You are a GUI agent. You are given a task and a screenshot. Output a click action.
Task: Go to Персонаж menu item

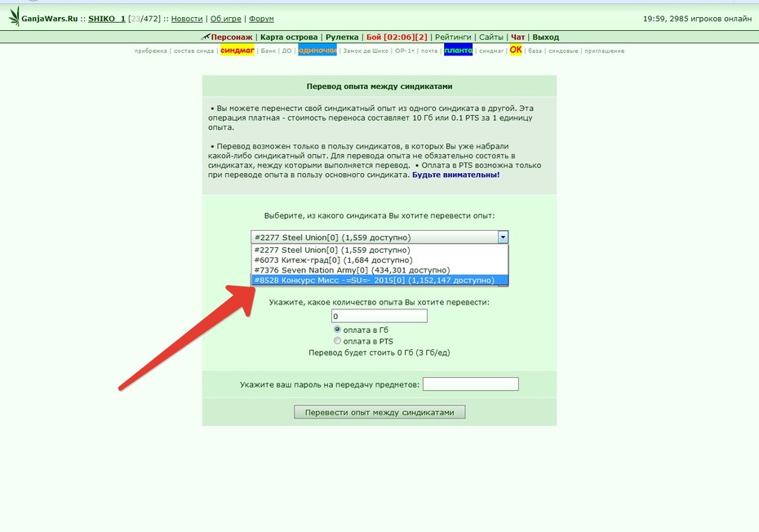coord(232,38)
